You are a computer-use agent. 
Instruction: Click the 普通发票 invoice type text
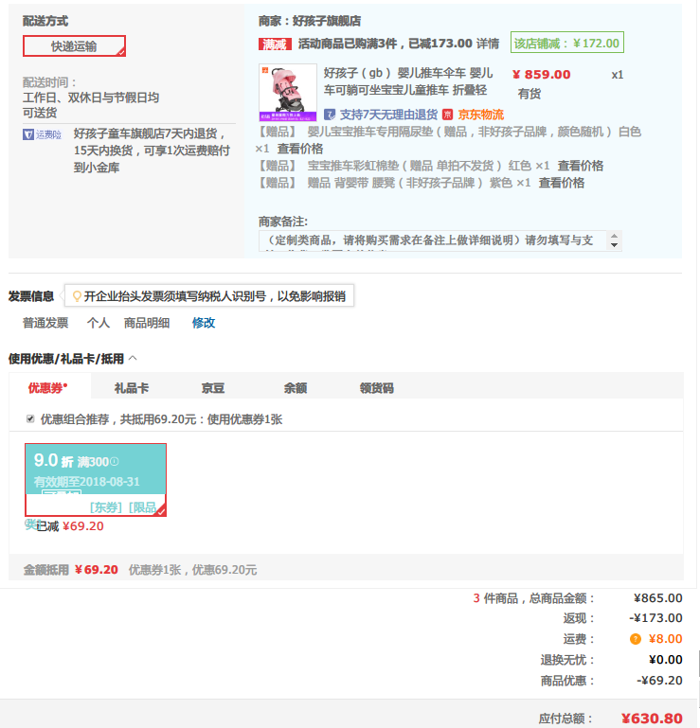[x=45, y=323]
